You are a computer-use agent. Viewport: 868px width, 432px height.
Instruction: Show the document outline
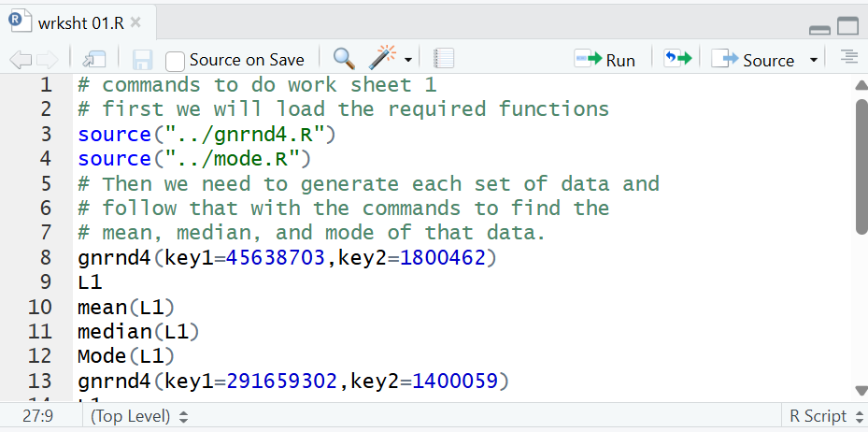point(848,59)
